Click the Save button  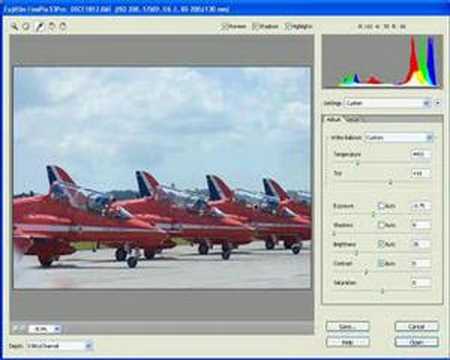click(x=347, y=326)
